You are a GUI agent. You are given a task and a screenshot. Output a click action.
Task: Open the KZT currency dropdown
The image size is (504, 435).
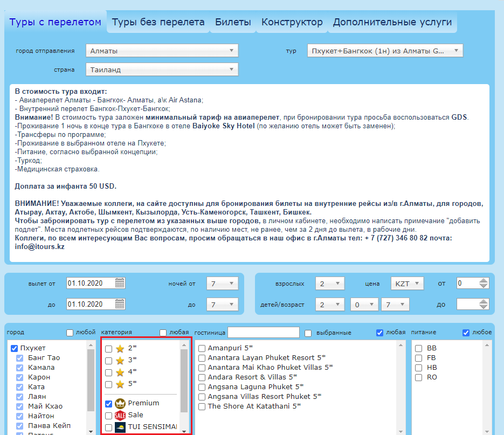point(407,284)
